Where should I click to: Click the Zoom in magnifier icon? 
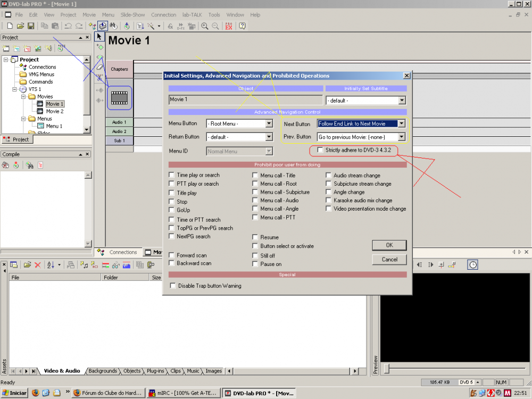click(x=204, y=26)
